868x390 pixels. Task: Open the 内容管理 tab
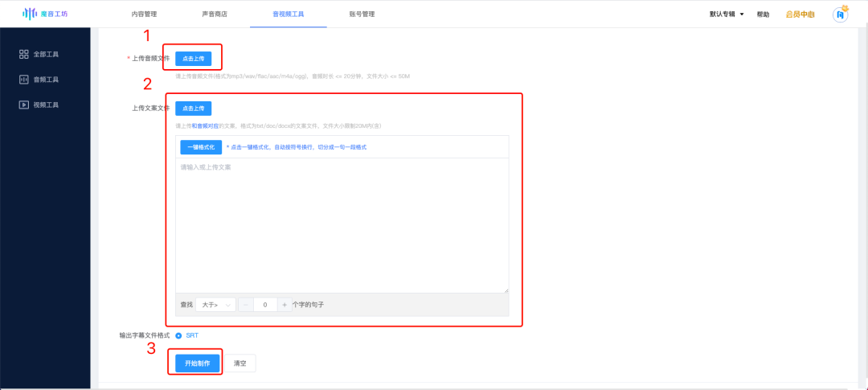pyautogui.click(x=144, y=14)
